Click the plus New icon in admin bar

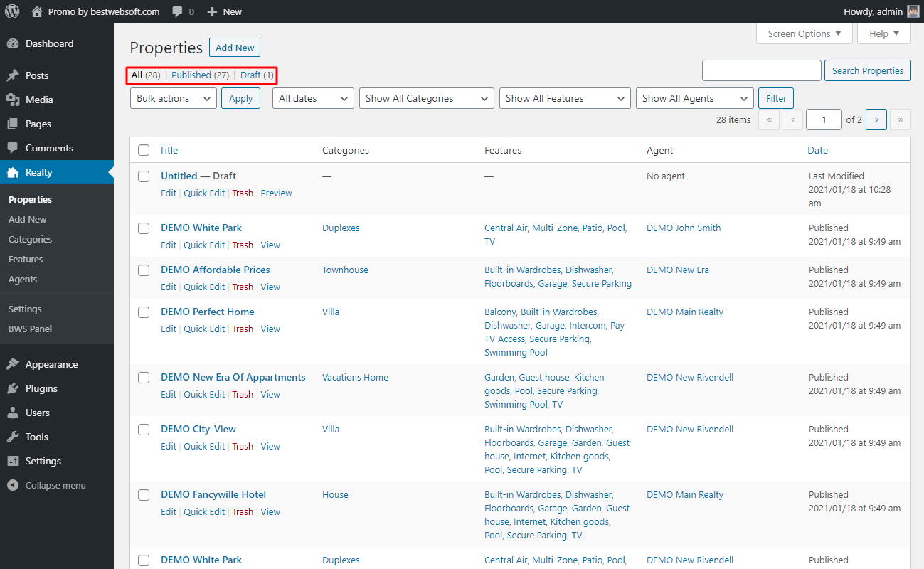coord(211,11)
